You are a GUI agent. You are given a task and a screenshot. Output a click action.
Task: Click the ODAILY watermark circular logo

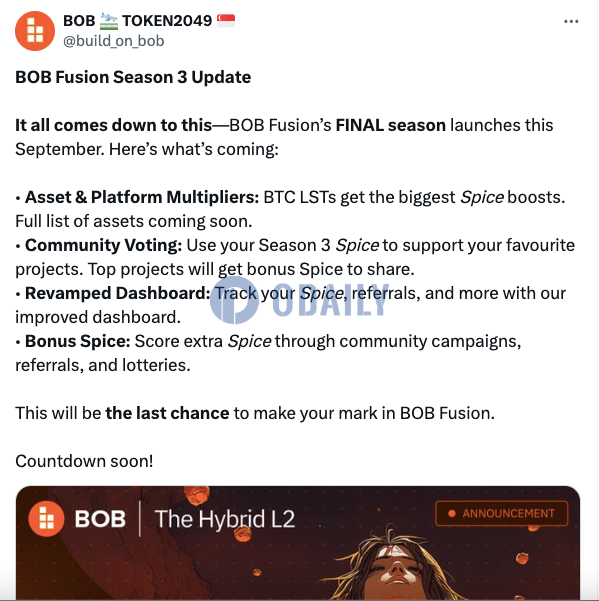[234, 300]
